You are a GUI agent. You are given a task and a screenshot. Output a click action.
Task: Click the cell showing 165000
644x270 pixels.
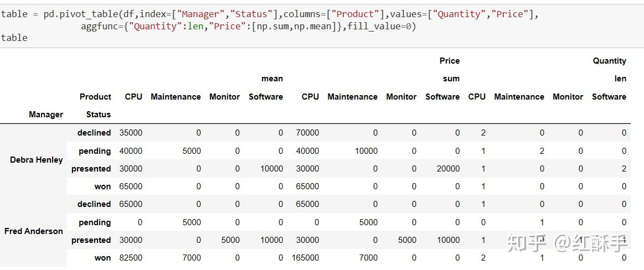coord(306,258)
